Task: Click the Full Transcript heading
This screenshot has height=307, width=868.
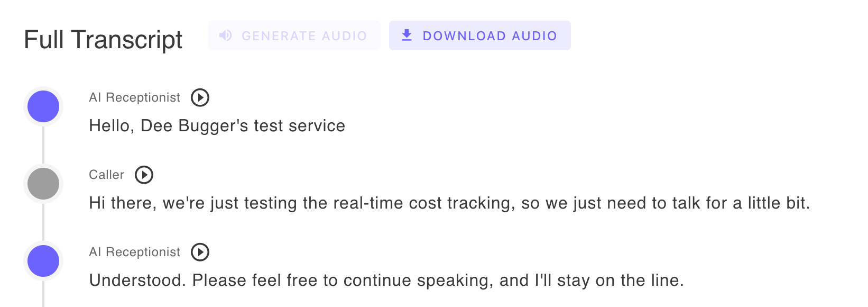Action: [x=103, y=39]
